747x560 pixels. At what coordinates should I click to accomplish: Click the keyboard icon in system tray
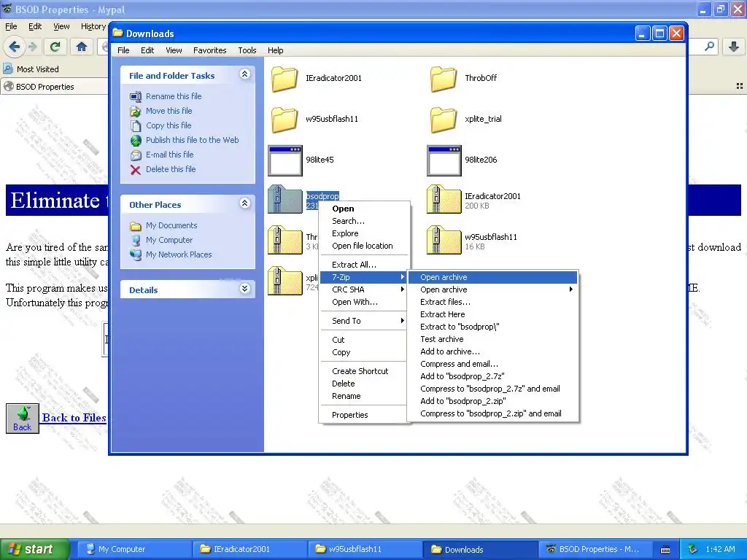pos(665,550)
